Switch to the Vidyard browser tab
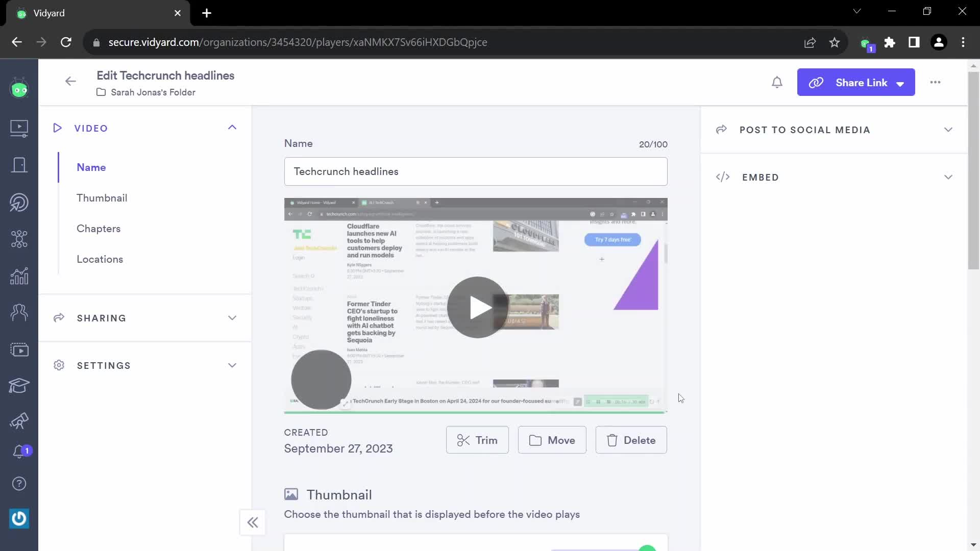The image size is (980, 551). [97, 13]
